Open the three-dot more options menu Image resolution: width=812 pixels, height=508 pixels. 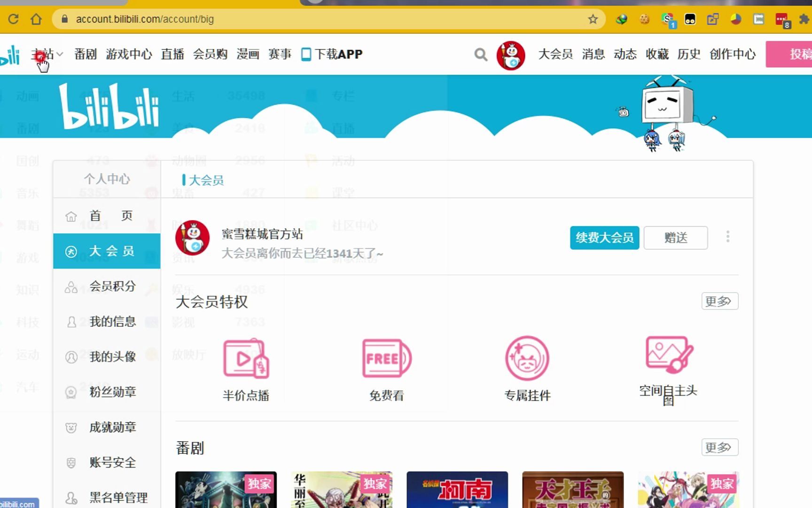pyautogui.click(x=728, y=237)
